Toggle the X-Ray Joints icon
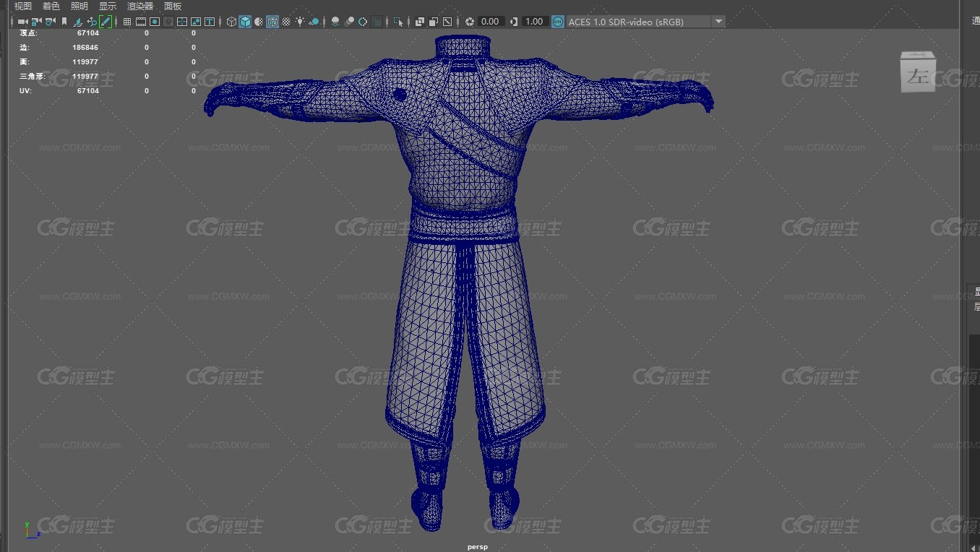Image resolution: width=980 pixels, height=552 pixels. [x=447, y=22]
